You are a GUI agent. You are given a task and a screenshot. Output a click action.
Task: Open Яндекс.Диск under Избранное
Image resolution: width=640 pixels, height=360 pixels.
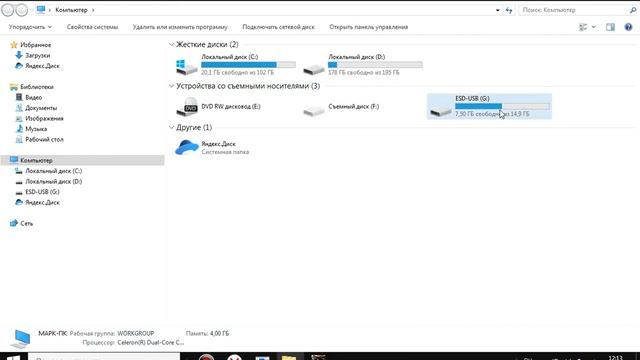click(42, 66)
